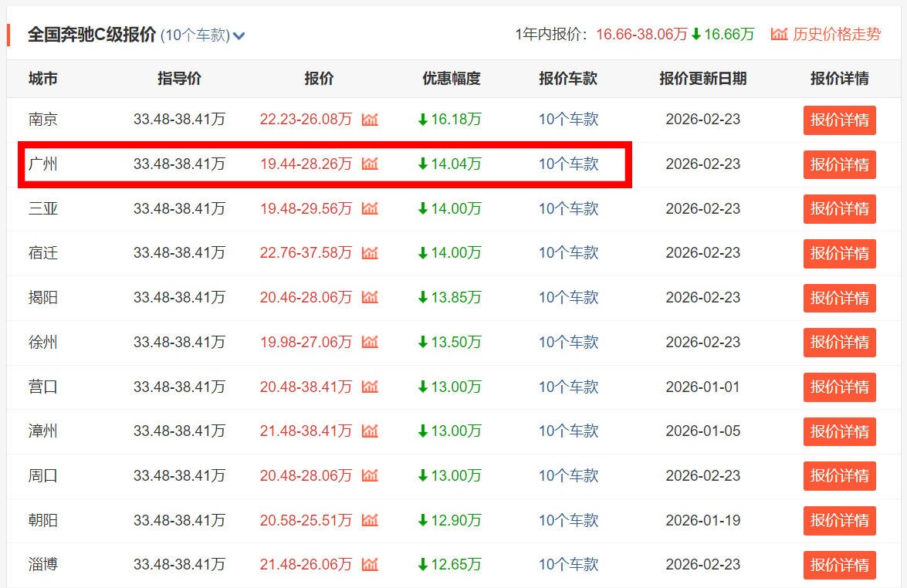Select date 2026-01-05 in 漳州 row
Viewport: 907px width, 588px height.
[702, 431]
